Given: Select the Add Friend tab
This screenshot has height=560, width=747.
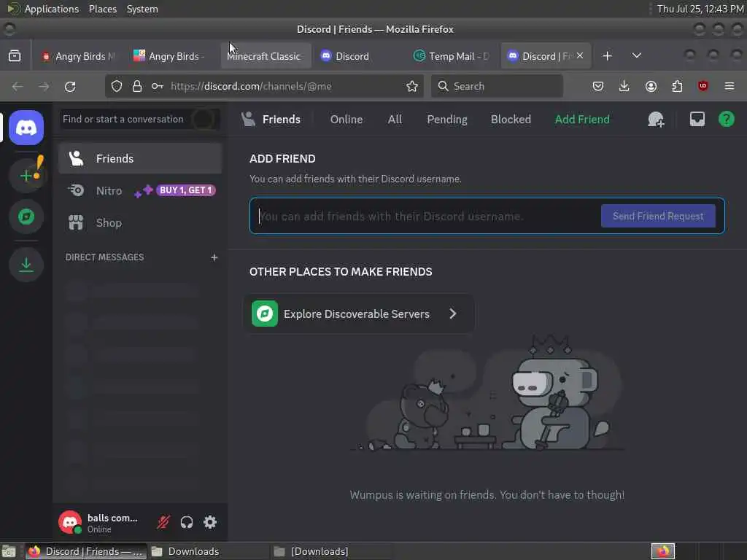Looking at the screenshot, I should coord(581,119).
